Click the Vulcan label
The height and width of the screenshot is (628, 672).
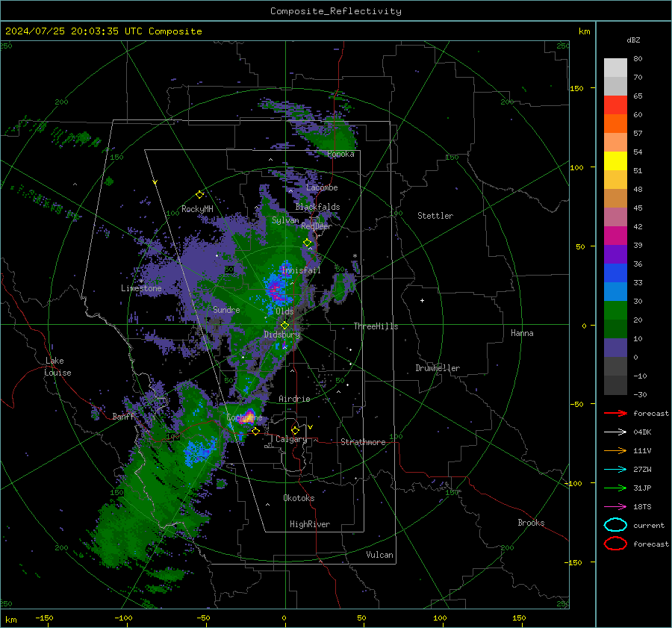click(380, 555)
